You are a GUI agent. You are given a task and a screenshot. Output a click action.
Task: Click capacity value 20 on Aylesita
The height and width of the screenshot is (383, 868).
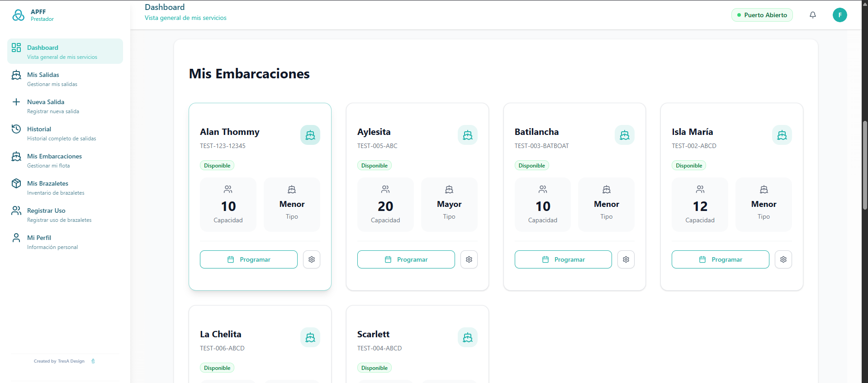click(x=385, y=206)
